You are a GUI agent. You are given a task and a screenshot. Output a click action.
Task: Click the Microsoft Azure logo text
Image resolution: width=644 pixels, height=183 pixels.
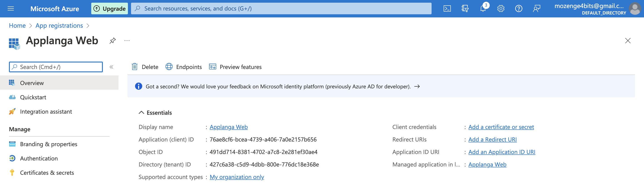coord(55,9)
